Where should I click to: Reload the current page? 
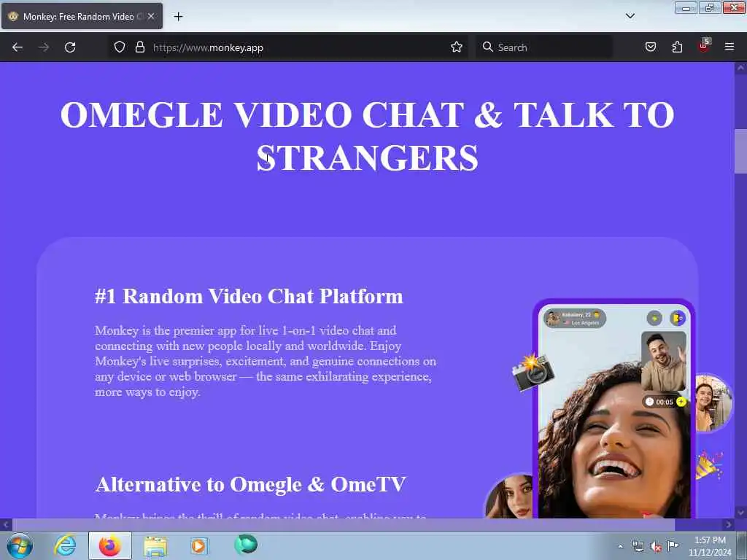click(70, 47)
